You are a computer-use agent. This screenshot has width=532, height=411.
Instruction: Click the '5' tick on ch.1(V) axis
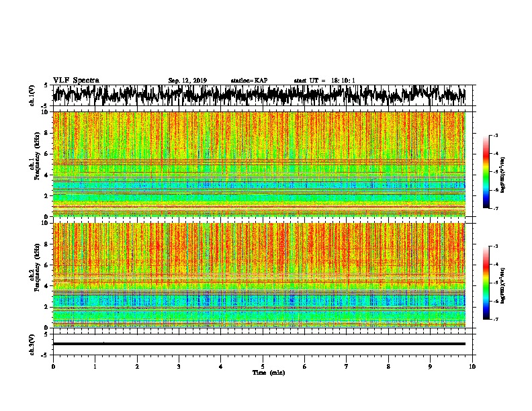click(46, 85)
